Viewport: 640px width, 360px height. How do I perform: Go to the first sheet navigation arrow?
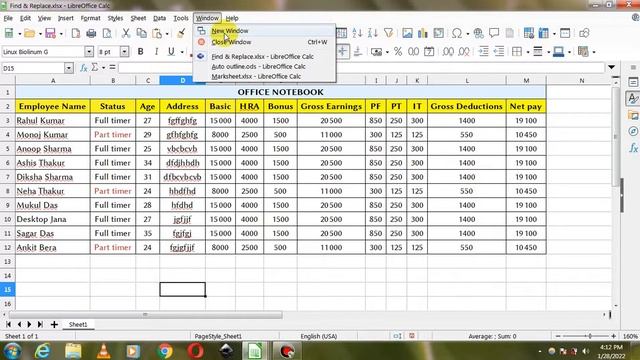tap(8, 324)
